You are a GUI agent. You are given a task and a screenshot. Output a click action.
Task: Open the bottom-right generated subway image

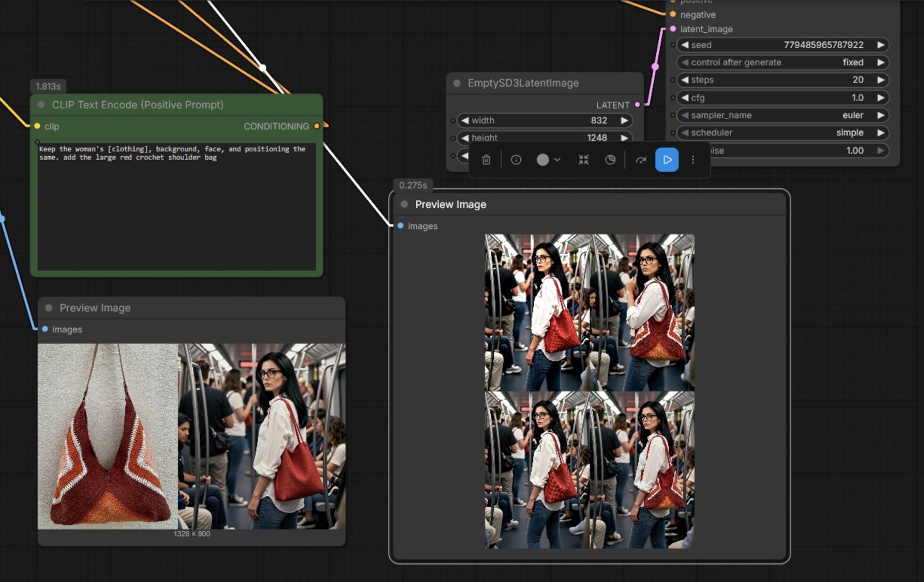click(x=642, y=470)
